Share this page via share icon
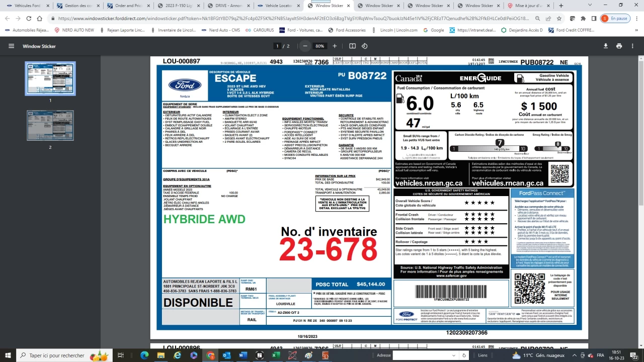 [x=548, y=19]
